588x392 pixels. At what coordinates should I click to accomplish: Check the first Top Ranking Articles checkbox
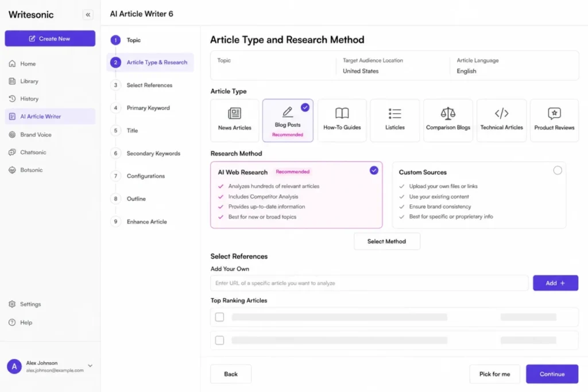click(220, 317)
